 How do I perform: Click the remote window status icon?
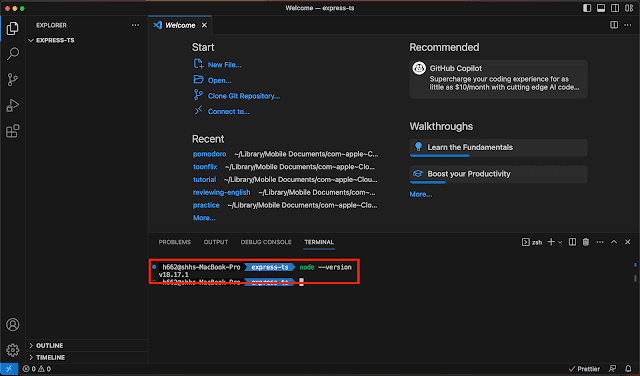[x=9, y=369]
